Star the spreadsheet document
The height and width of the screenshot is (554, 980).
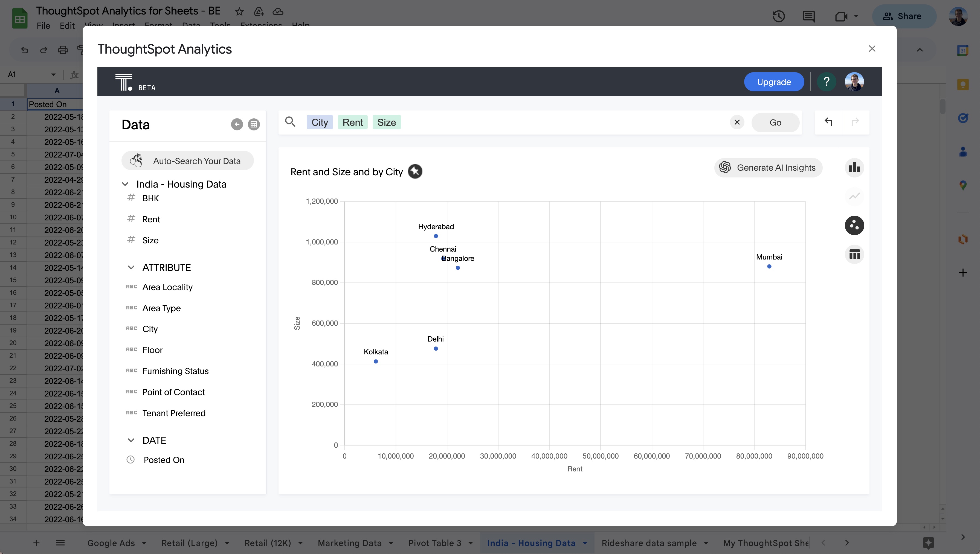239,12
